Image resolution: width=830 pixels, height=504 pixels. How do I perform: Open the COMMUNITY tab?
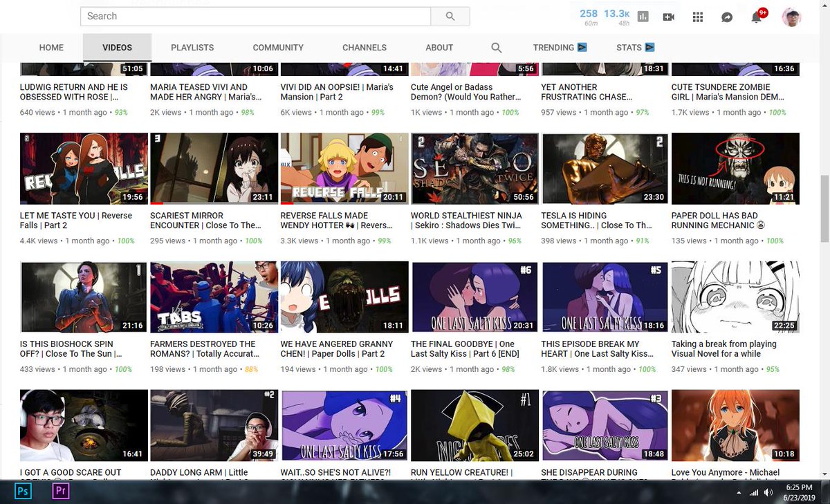[278, 48]
